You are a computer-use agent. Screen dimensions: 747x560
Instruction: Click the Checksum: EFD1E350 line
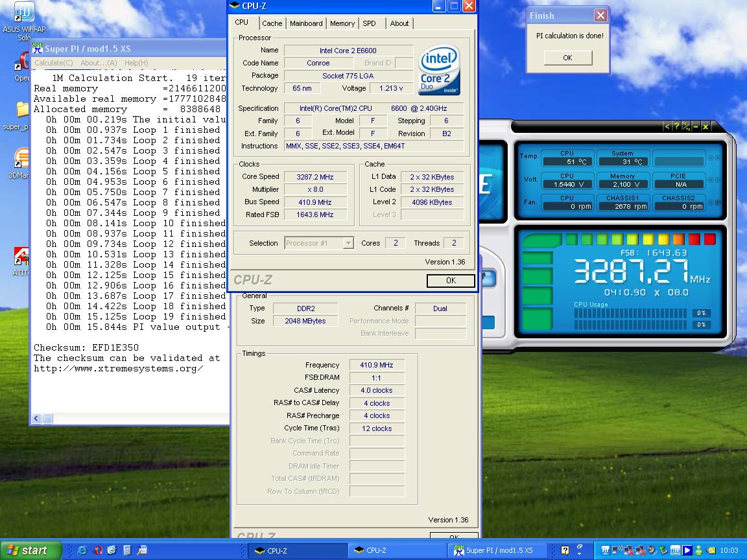pos(86,347)
